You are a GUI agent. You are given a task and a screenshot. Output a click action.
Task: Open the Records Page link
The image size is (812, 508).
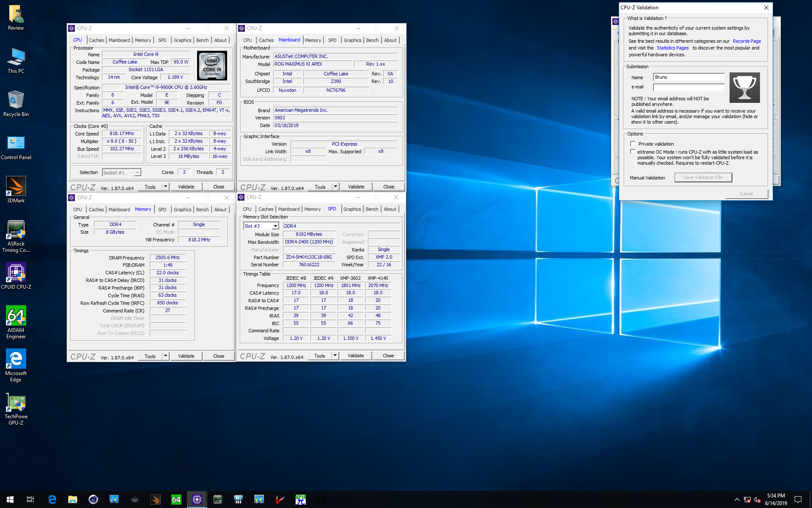coord(746,41)
